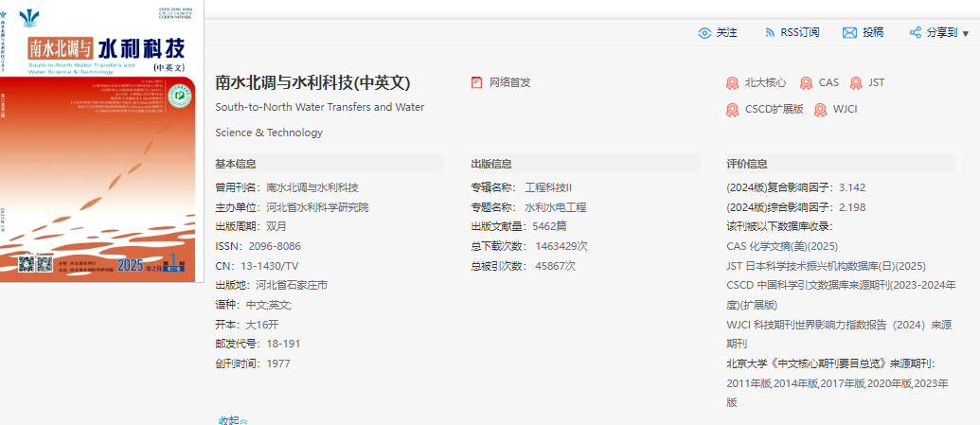
Task: Click the CN value 13-1430/TV
Action: tap(269, 266)
